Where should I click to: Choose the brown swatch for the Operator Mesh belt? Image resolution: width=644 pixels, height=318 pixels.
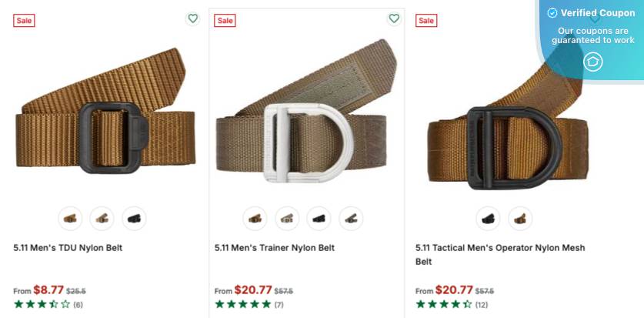click(x=520, y=219)
